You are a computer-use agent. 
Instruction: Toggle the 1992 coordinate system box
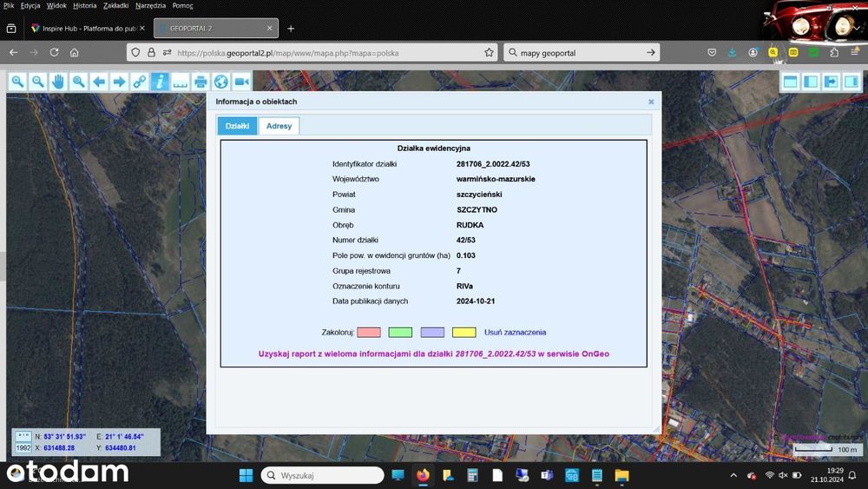[23, 447]
